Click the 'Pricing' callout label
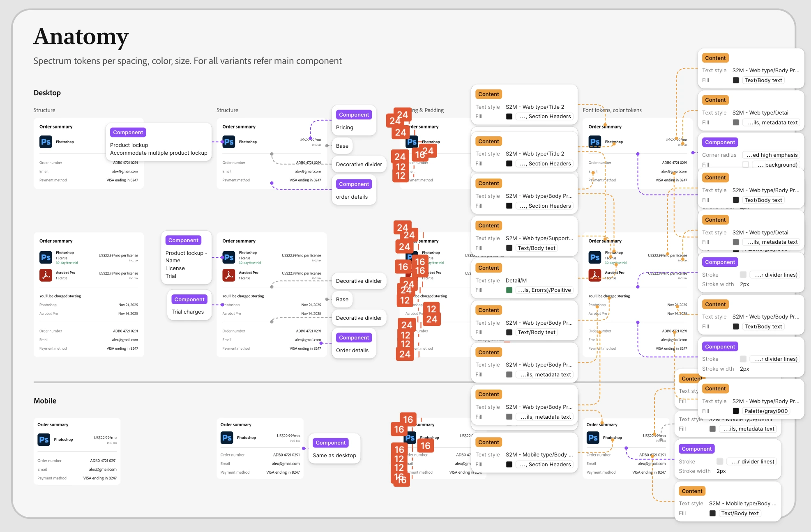The height and width of the screenshot is (532, 811). (x=345, y=128)
